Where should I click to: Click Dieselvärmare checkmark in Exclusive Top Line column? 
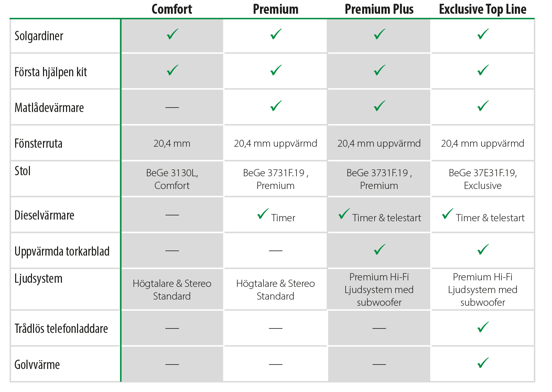pyautogui.click(x=447, y=214)
